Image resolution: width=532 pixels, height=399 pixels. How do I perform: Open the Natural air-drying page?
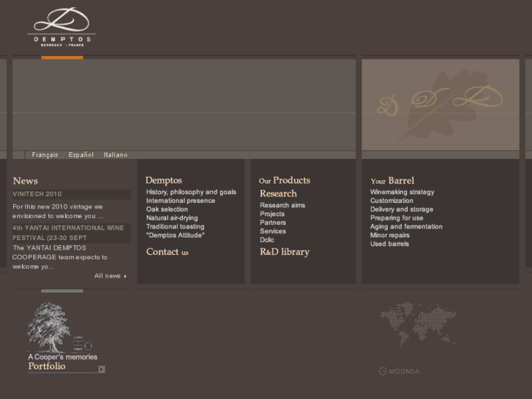click(172, 218)
